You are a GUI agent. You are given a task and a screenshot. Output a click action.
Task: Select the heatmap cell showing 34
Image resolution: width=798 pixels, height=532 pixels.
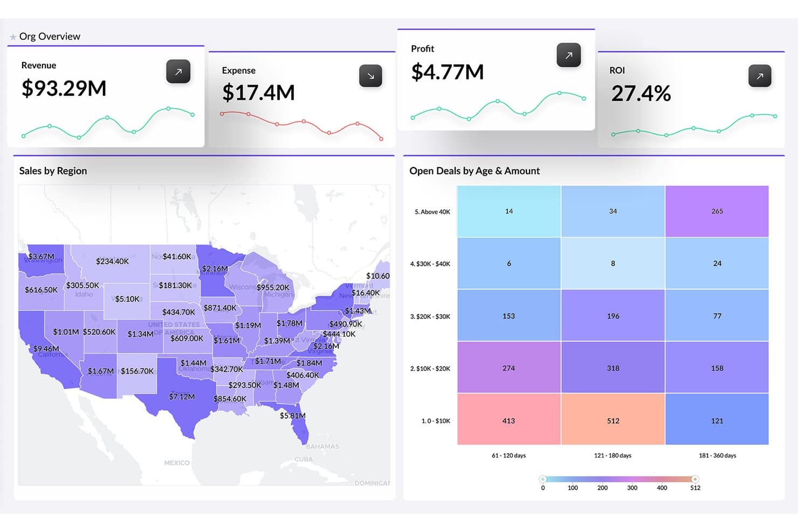(x=613, y=211)
